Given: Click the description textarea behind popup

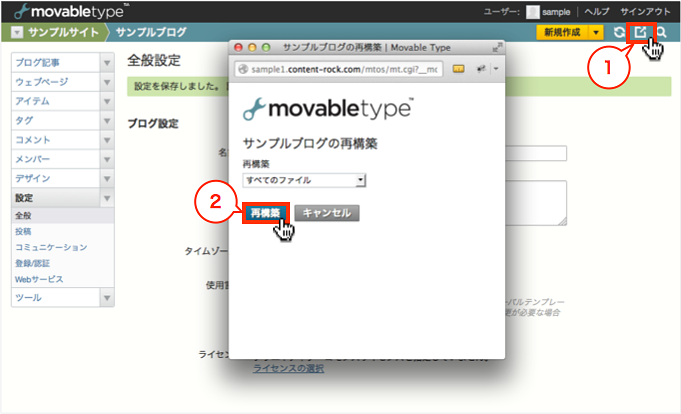Looking at the screenshot, I should coord(536,203).
